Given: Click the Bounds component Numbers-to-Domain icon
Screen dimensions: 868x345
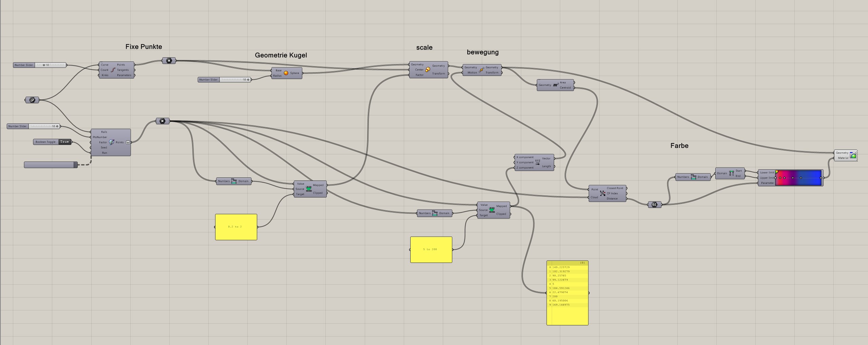Looking at the screenshot, I should point(234,181).
